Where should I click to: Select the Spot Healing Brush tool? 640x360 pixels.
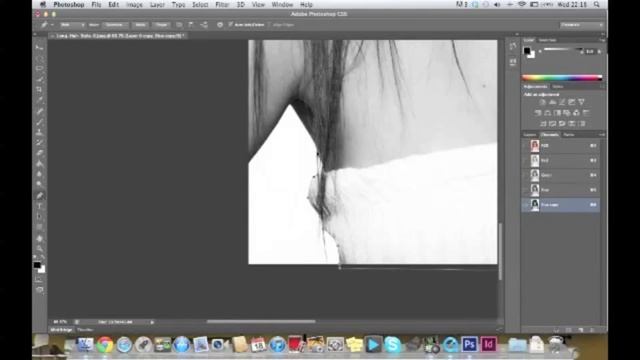click(x=40, y=111)
